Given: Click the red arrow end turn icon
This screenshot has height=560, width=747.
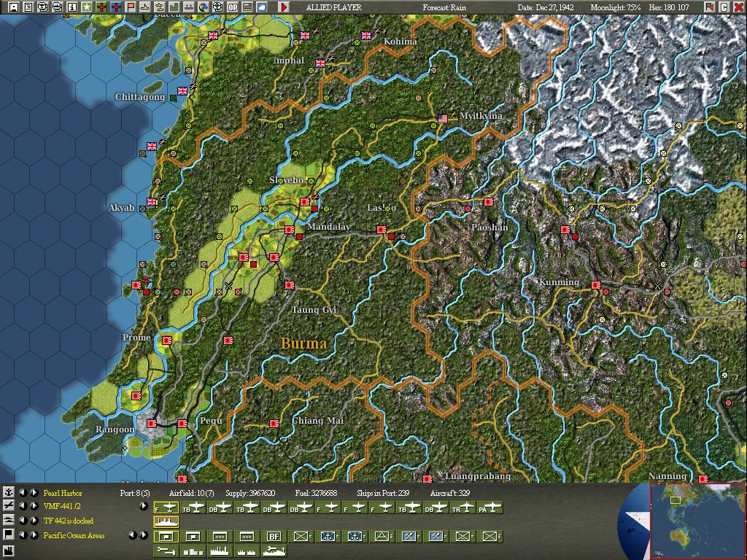Looking at the screenshot, I should point(284,7).
